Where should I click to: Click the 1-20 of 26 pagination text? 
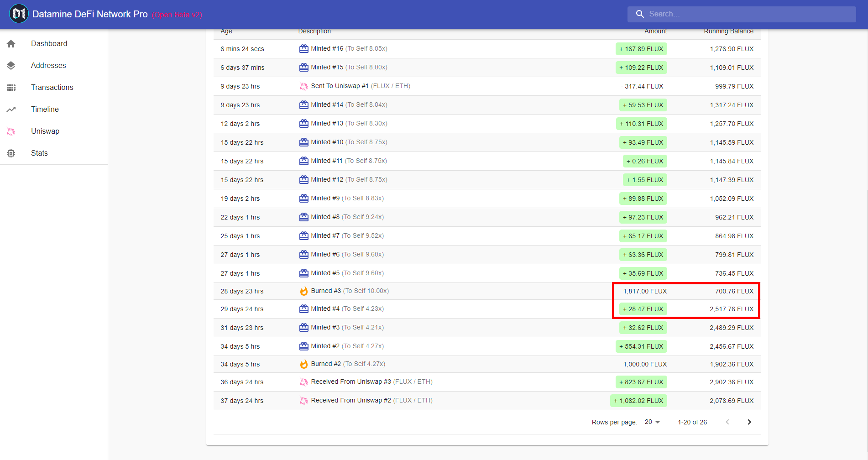click(692, 422)
